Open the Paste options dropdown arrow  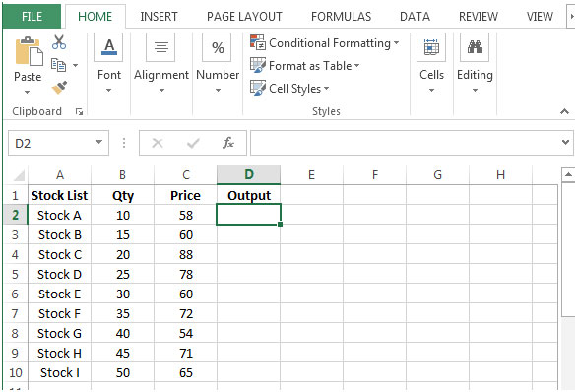coord(27,92)
